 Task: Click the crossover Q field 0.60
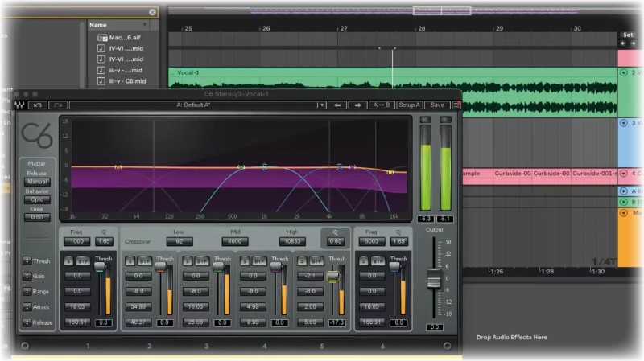(x=336, y=242)
